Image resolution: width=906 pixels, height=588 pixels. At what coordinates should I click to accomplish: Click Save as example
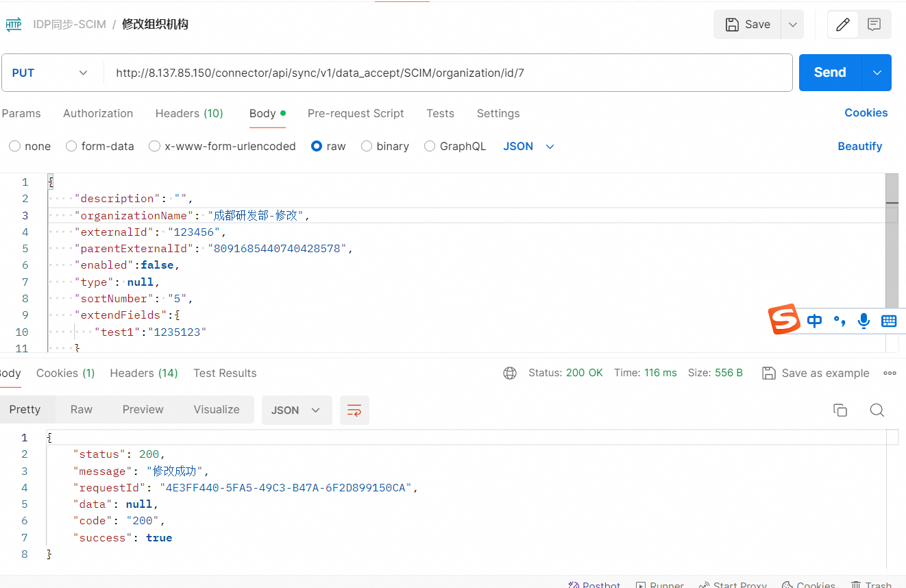816,373
